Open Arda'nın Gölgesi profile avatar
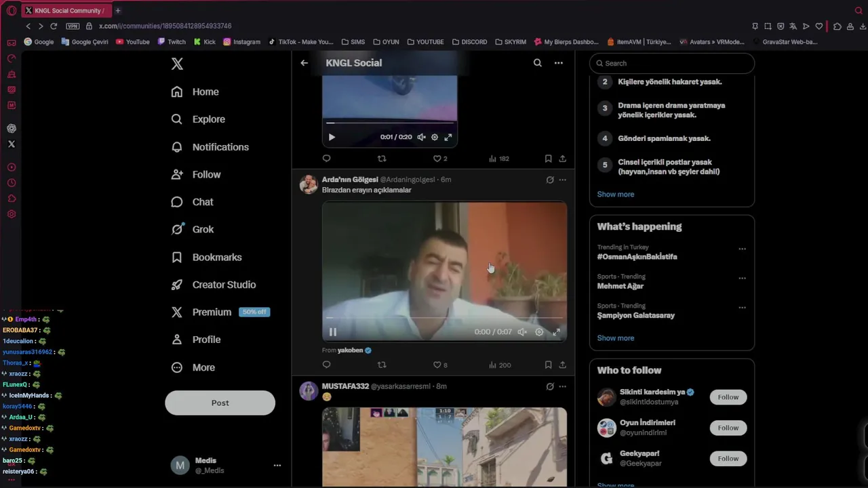This screenshot has height=488, width=868. (x=309, y=184)
